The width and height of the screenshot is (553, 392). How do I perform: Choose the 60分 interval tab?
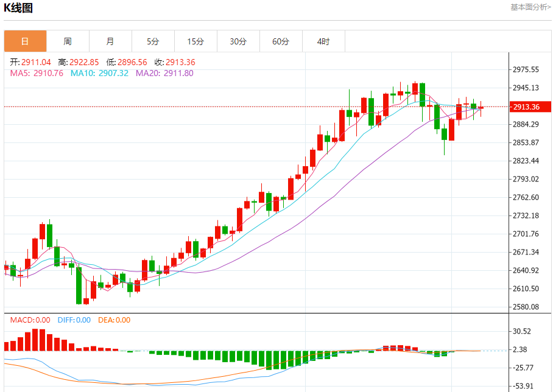tap(281, 41)
